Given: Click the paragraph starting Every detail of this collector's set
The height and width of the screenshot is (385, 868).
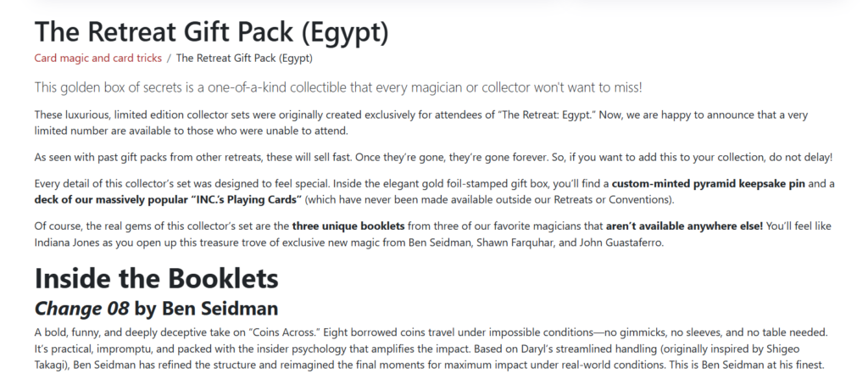Looking at the screenshot, I should tap(435, 192).
